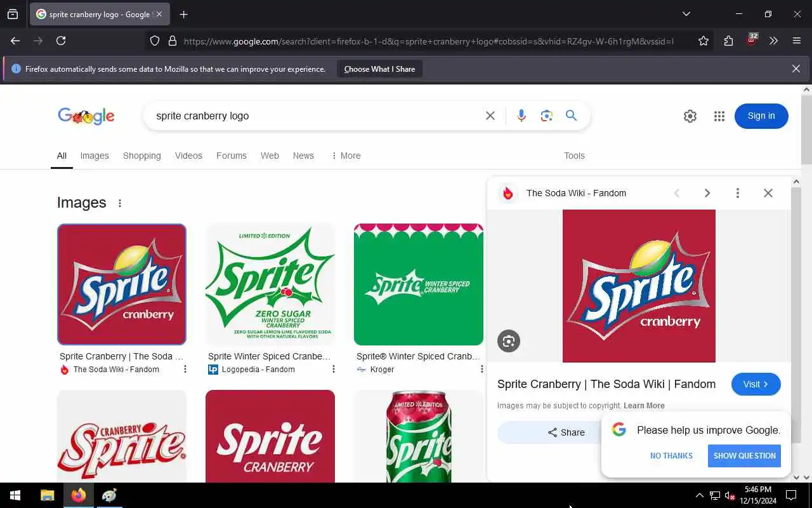Open the Learn More copyright link
This screenshot has width=812, height=508.
click(644, 406)
